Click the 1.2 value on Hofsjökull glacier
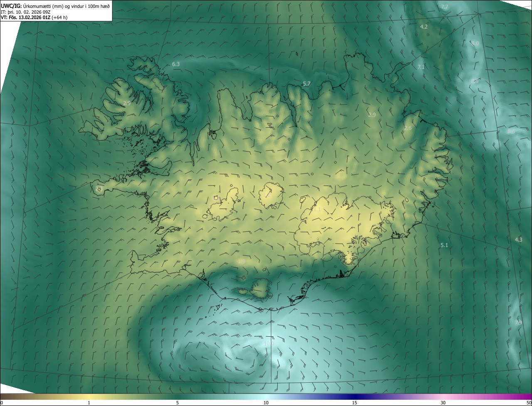 click(x=268, y=194)
